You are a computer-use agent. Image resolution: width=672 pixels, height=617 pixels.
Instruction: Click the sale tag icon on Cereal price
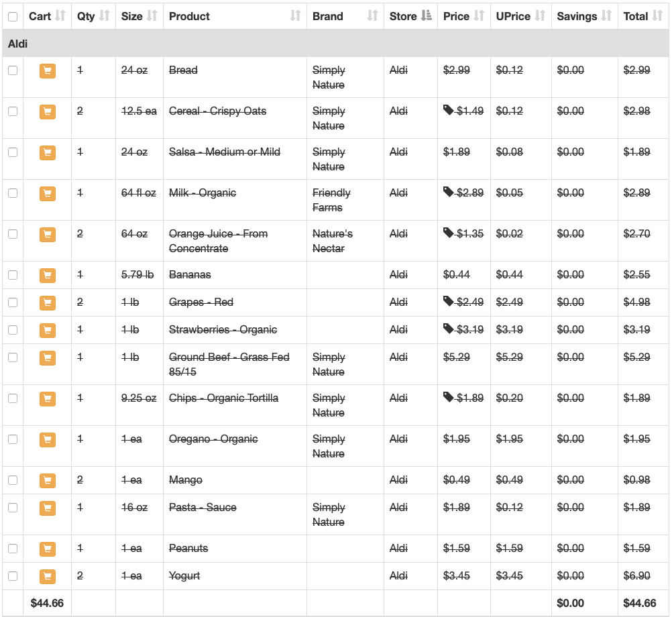[448, 110]
